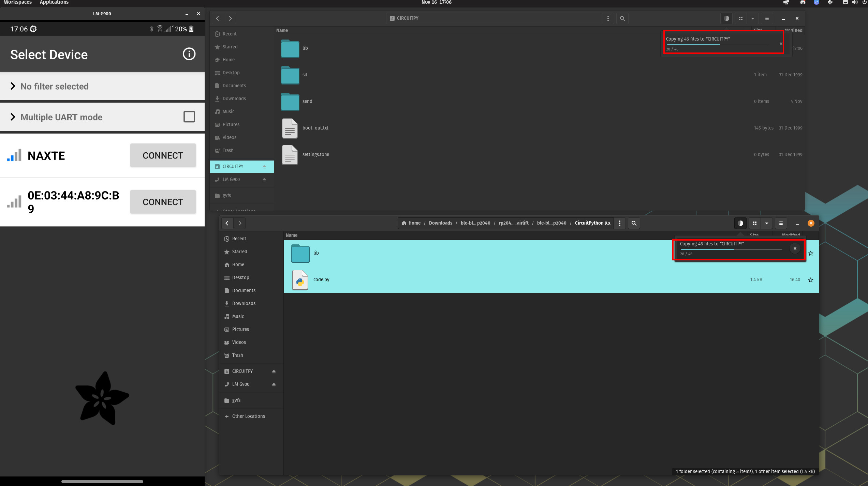Eject CIRCUITPY in the lower file manager sidebar
The height and width of the screenshot is (486, 868).
tap(274, 371)
